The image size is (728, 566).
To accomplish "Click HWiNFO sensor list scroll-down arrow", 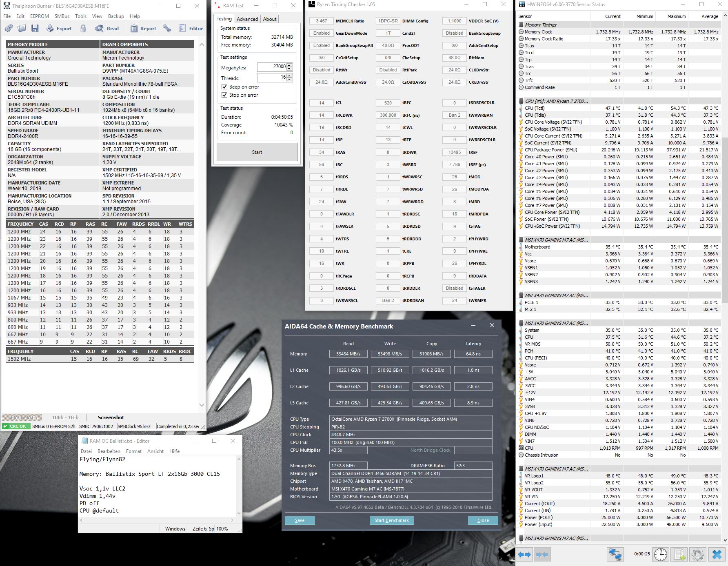I will pos(725,540).
